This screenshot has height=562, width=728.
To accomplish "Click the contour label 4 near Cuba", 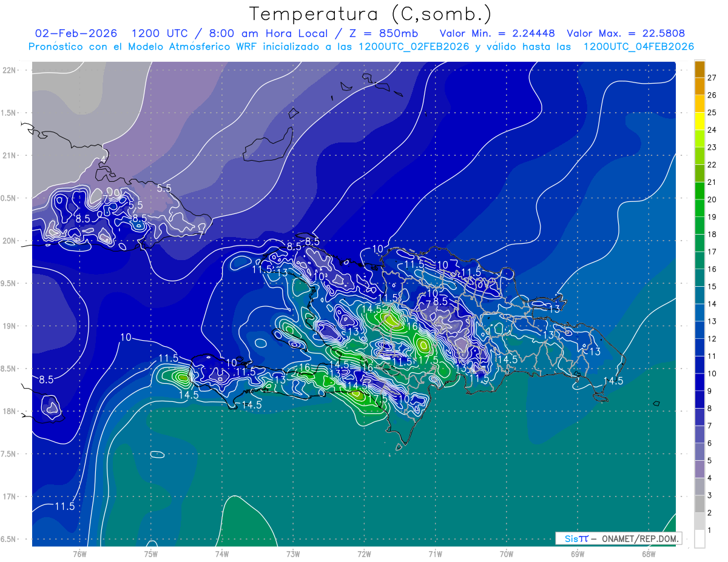I will tap(104, 159).
